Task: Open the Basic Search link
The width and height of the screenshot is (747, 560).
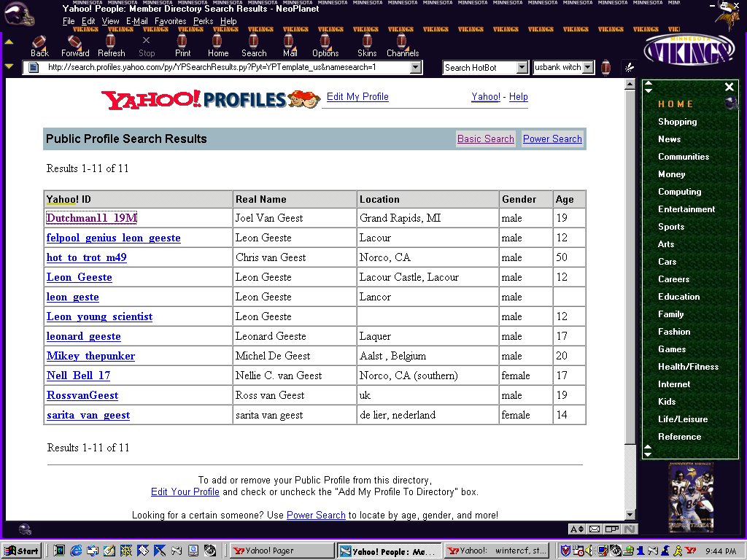Action: pyautogui.click(x=485, y=139)
